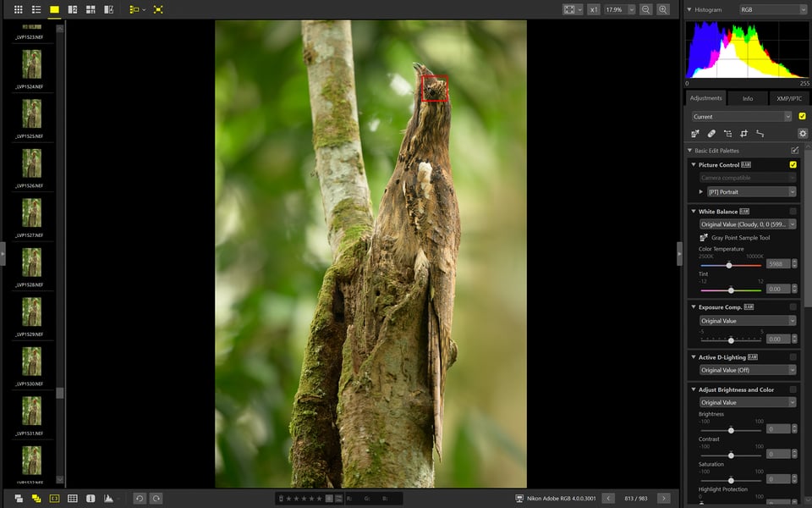
Task: Rotate image clockwise
Action: coord(156,498)
